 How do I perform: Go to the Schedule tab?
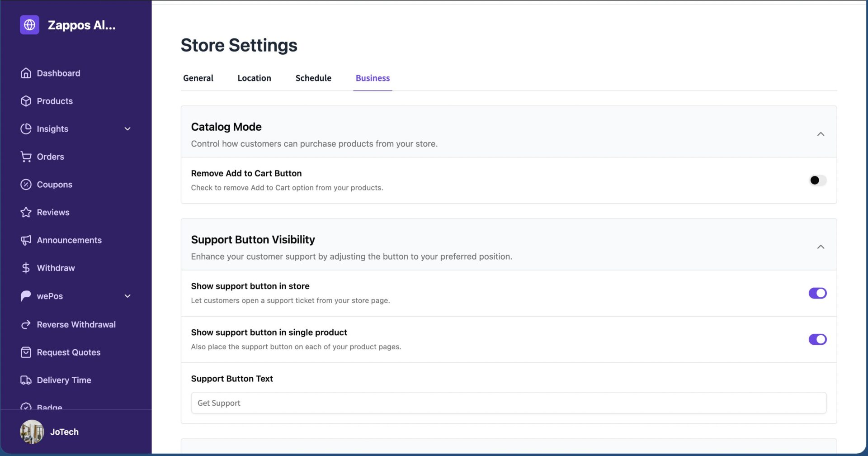coord(313,78)
